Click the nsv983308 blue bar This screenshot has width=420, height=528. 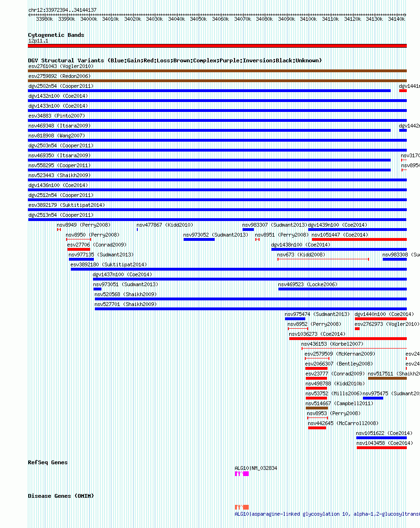pyautogui.click(x=395, y=259)
